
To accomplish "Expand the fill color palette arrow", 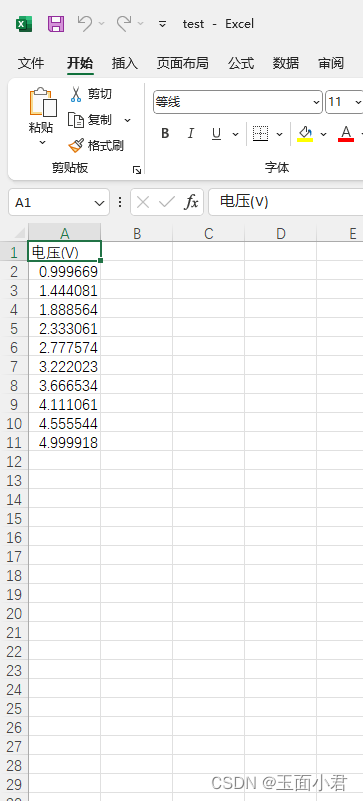I will pos(323,134).
